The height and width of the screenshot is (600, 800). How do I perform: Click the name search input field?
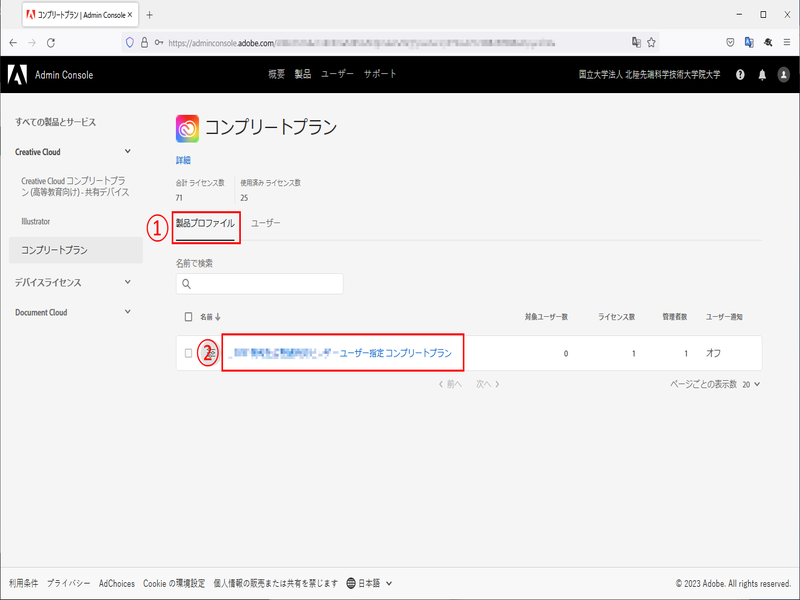260,284
